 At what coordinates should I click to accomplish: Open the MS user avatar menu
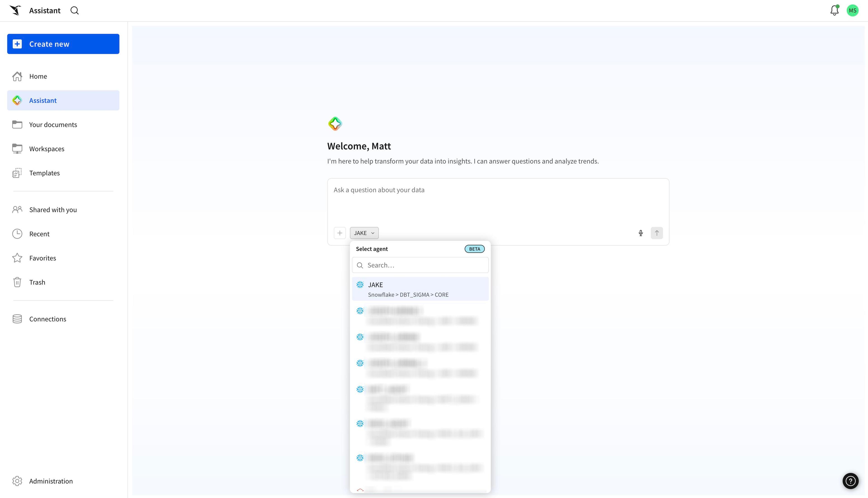[x=853, y=11]
